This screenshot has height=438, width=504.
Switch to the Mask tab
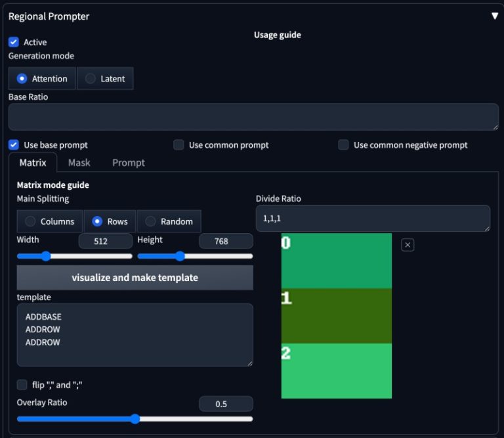click(x=79, y=163)
